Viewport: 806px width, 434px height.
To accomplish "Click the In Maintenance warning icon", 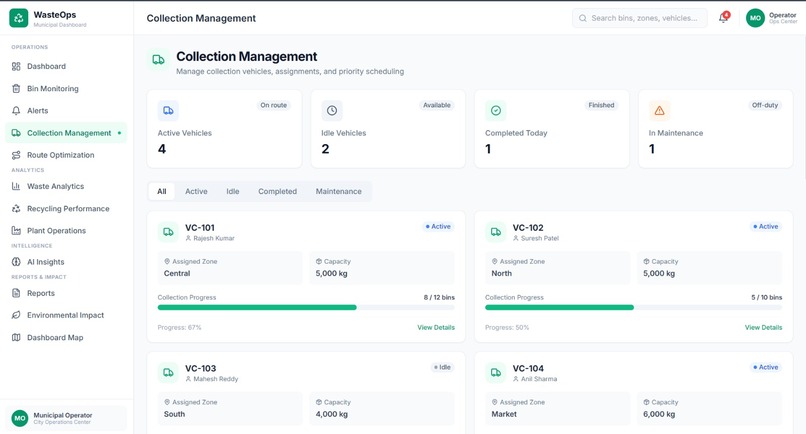I will (x=659, y=111).
